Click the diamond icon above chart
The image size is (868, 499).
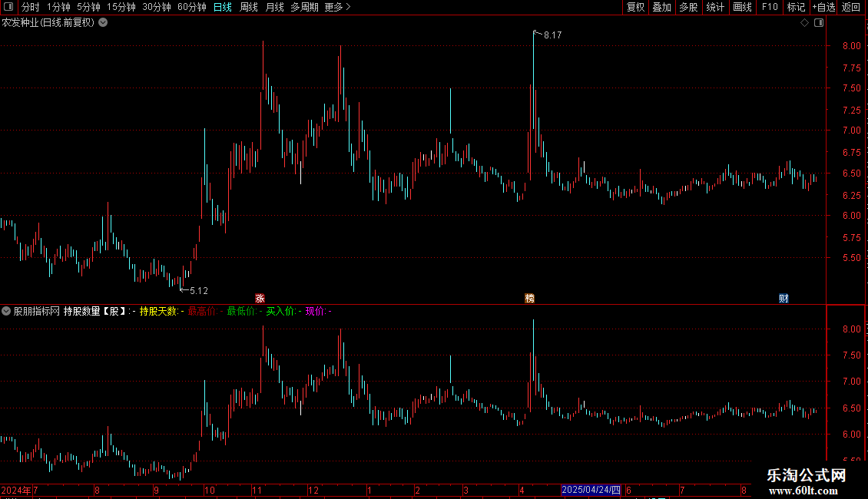coord(805,23)
